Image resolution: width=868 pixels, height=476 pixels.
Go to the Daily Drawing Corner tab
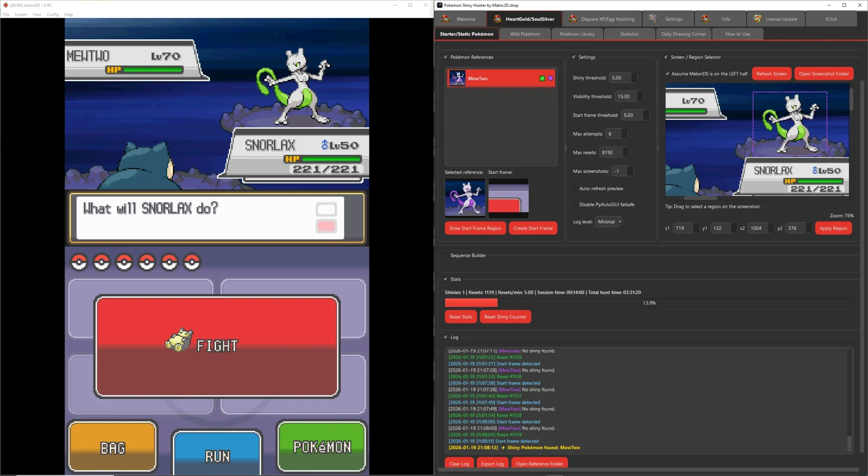click(683, 34)
